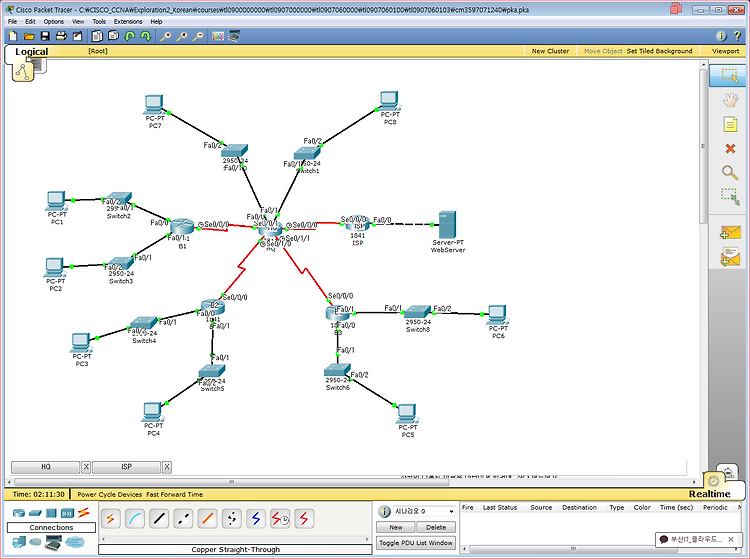The width and height of the screenshot is (750, 559).
Task: Click the New Cluster button
Action: pos(551,51)
